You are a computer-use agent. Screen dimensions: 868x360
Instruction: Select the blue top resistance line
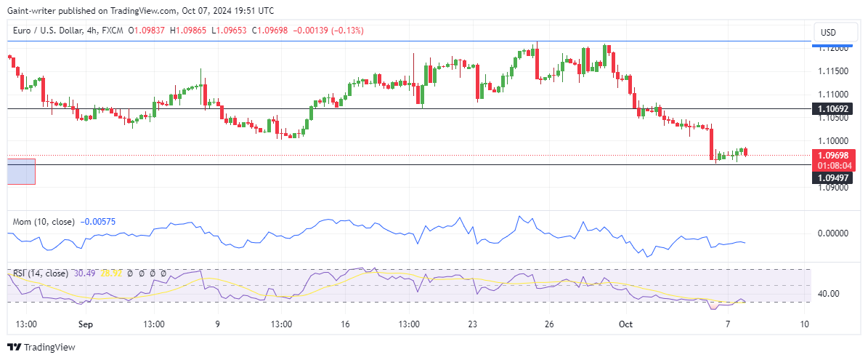tap(408, 41)
